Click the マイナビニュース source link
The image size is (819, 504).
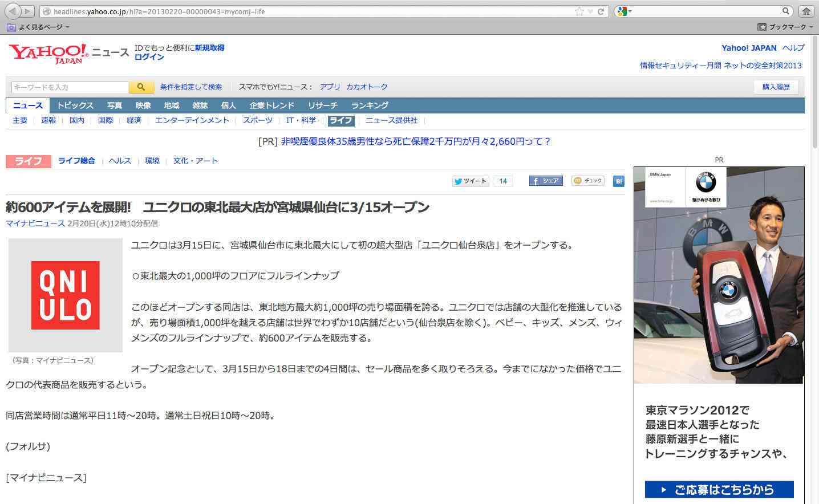click(35, 223)
